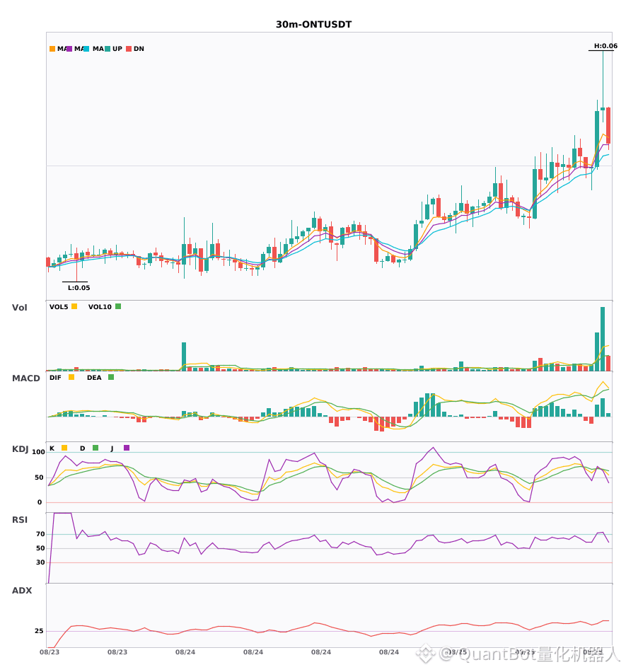Click the KDJ panel label
This screenshot has width=626, height=672.
20,449
